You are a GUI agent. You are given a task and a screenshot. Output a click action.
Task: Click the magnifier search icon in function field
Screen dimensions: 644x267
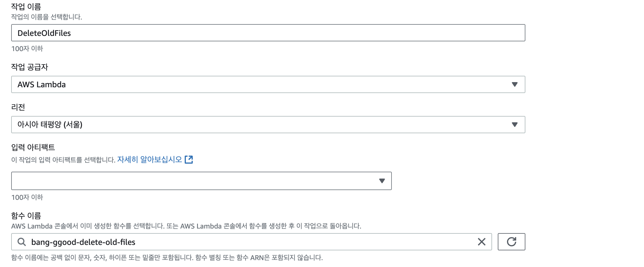[22, 242]
